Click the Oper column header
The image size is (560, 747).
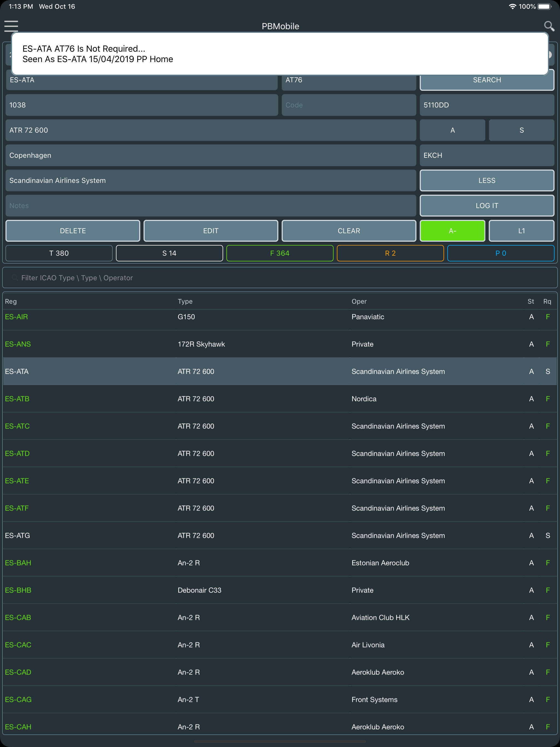tap(359, 301)
